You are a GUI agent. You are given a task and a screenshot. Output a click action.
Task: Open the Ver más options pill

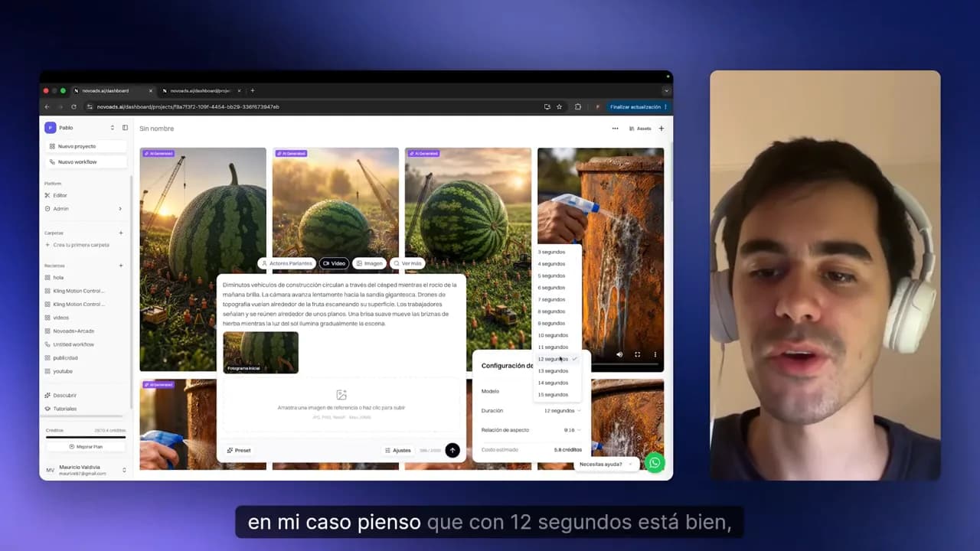[x=407, y=263]
